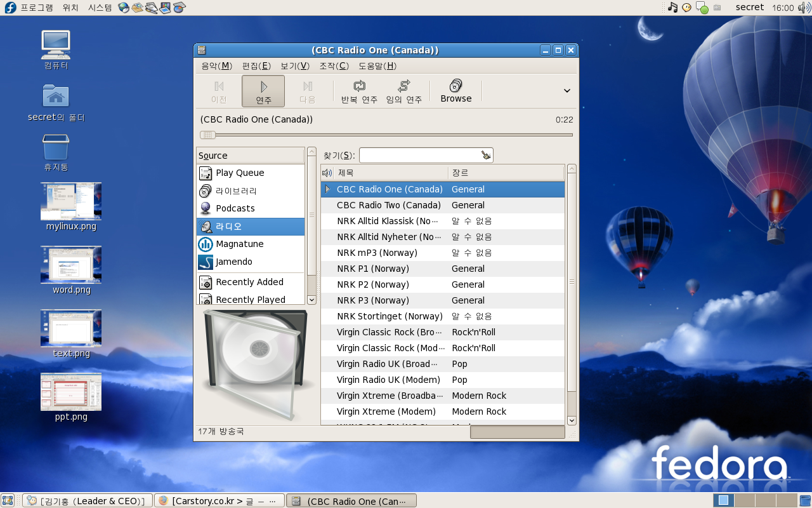
Task: Open 휴지통 trash icon
Action: pyautogui.click(x=56, y=152)
